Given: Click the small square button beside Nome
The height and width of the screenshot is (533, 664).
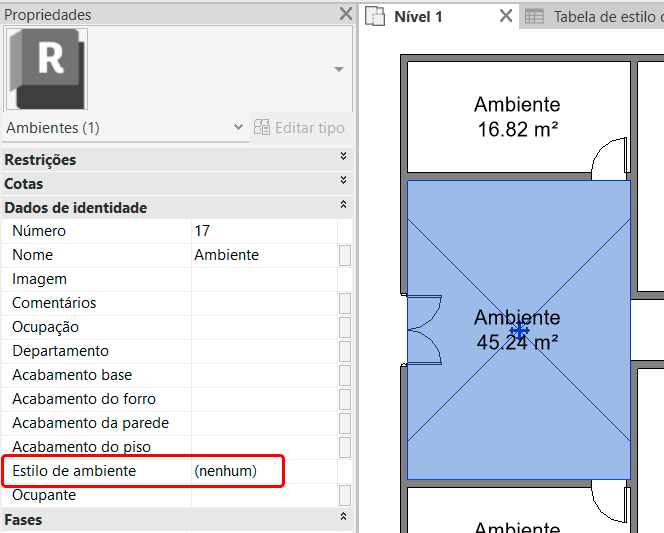Looking at the screenshot, I should click(x=345, y=255).
